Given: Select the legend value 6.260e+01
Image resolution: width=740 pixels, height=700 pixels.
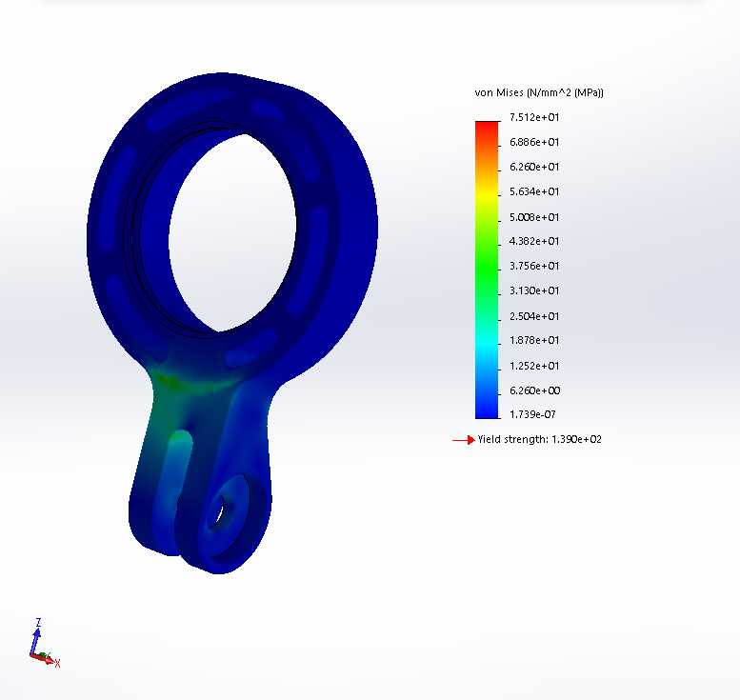Looking at the screenshot, I should [x=534, y=167].
